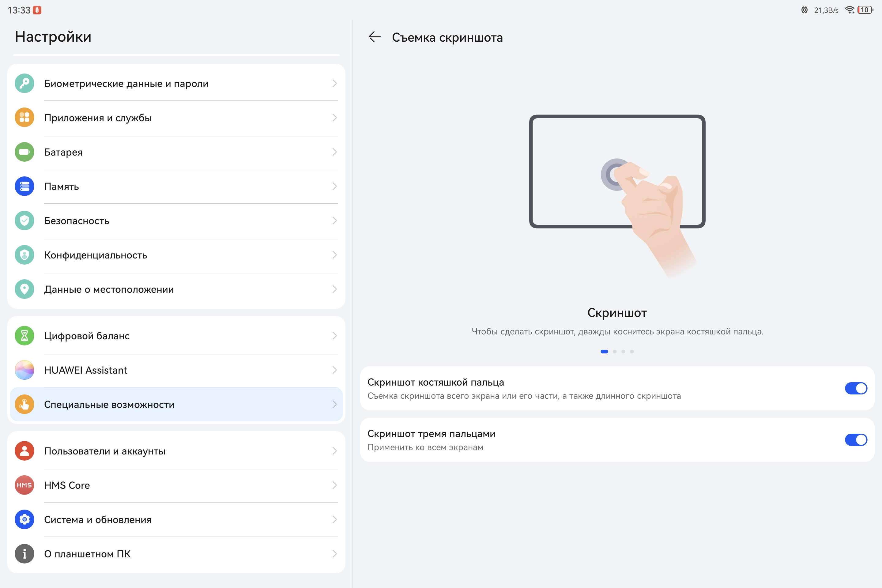
Task: Tap the hourglass Цифровой баланс icon
Action: click(x=24, y=336)
